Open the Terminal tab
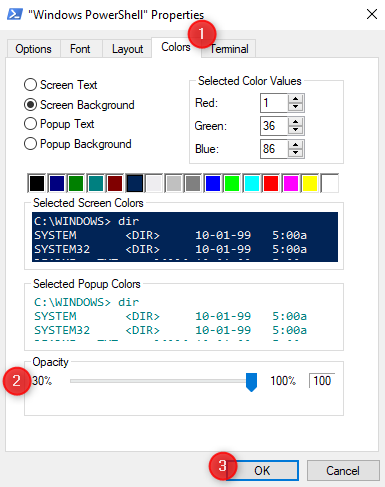 point(229,49)
